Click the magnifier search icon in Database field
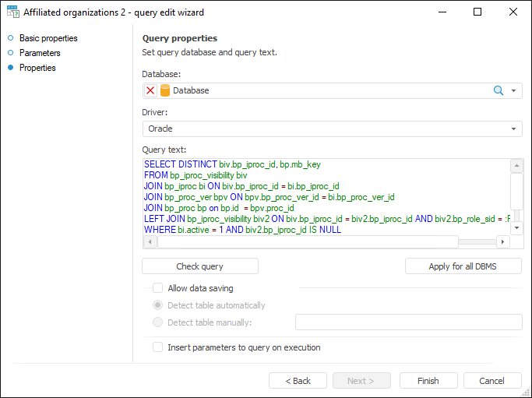The height and width of the screenshot is (398, 532). (499, 90)
